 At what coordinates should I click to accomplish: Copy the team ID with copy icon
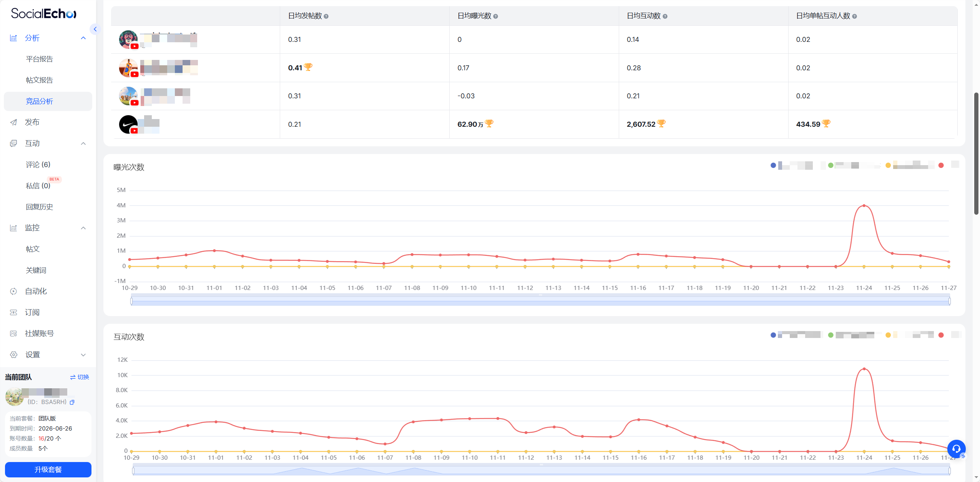tap(72, 402)
